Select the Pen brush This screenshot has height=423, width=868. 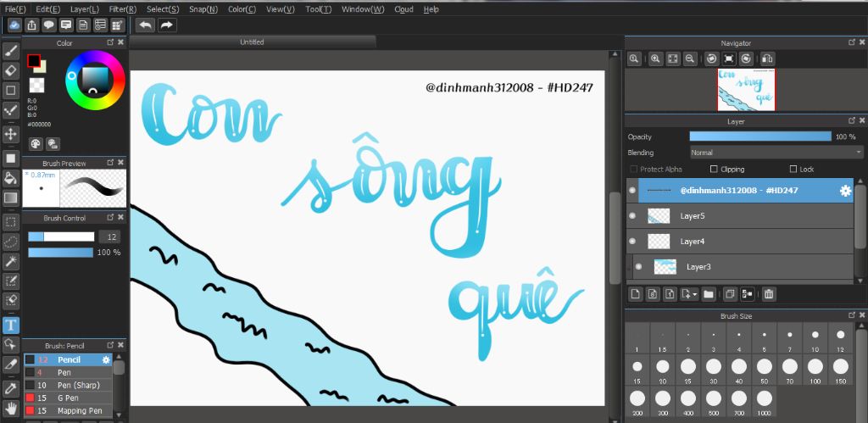[68, 373]
